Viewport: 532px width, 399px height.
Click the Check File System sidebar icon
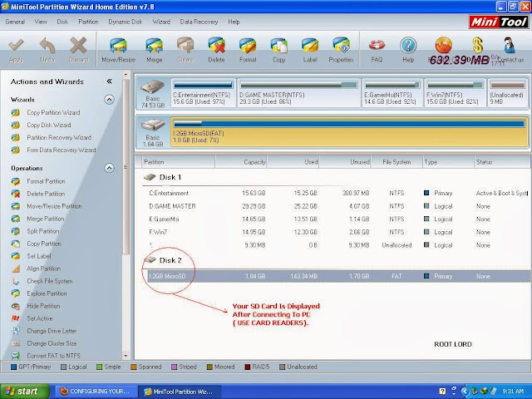(16, 281)
